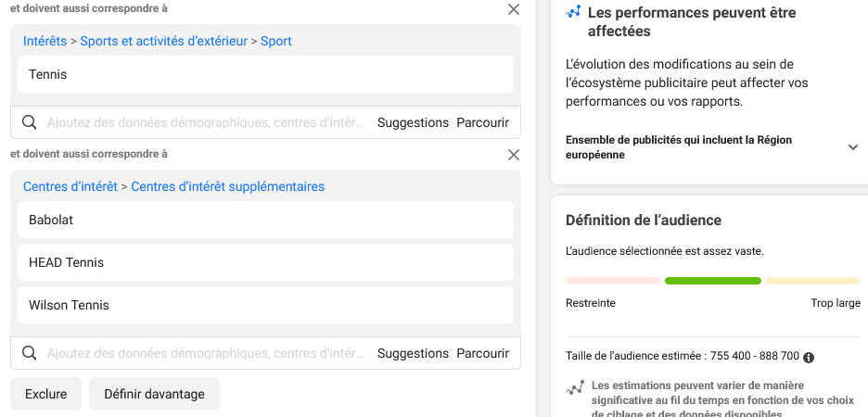Screen dimensions: 868x417
Task: Open Centres d'intérêt supplémentaires breadcrumb
Action: click(x=227, y=186)
